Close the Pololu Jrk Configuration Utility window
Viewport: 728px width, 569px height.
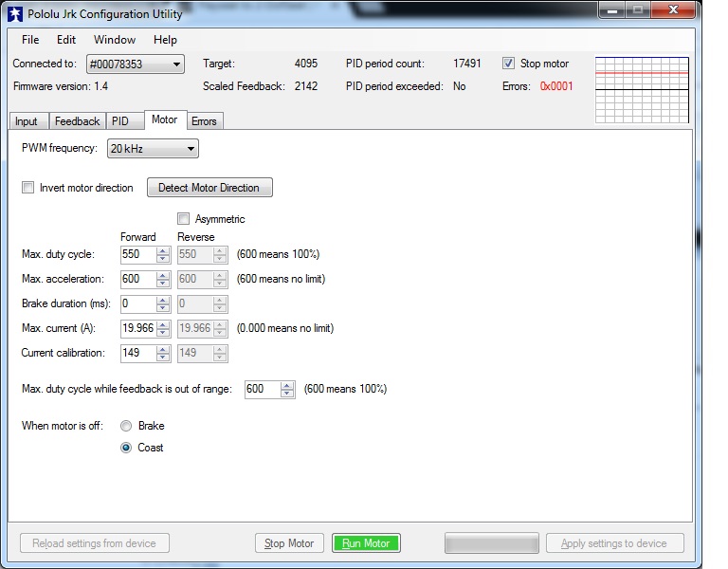(674, 10)
